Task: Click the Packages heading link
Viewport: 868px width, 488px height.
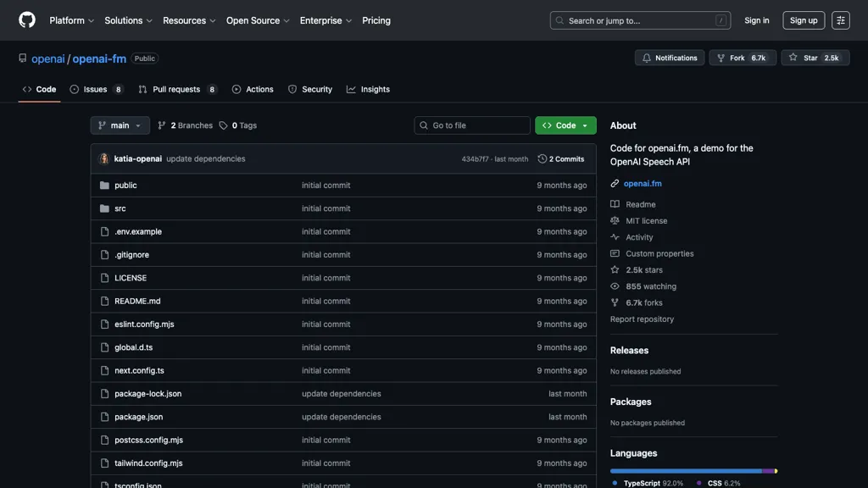Action: pos(631,402)
